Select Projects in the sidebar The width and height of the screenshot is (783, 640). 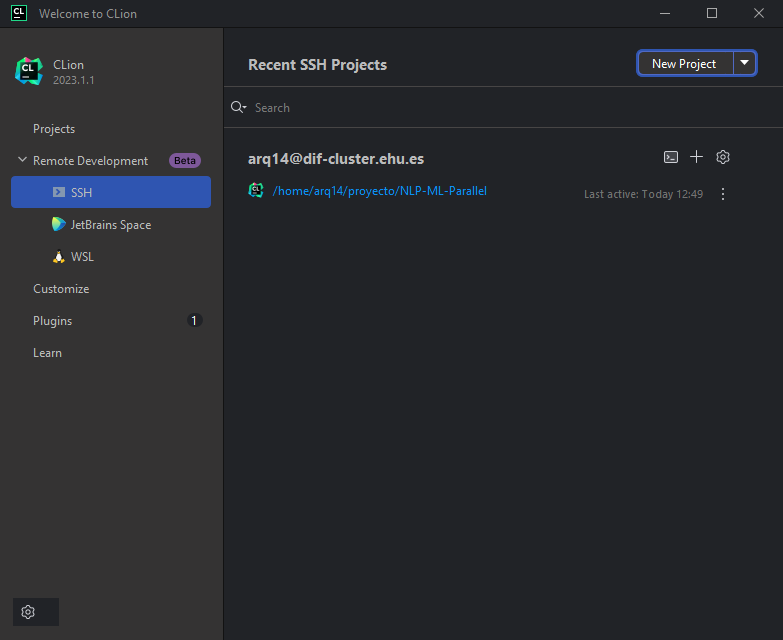click(54, 129)
